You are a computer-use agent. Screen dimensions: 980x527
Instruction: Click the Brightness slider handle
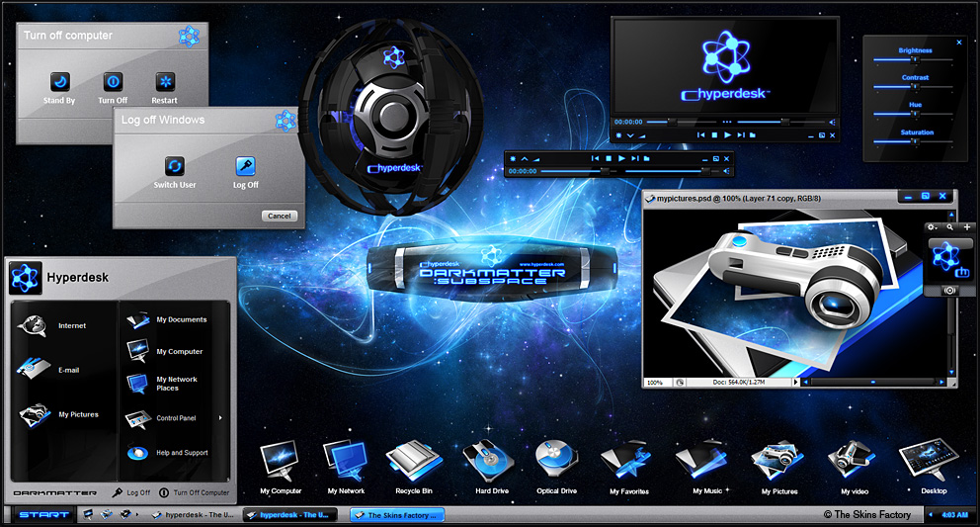pos(915,59)
